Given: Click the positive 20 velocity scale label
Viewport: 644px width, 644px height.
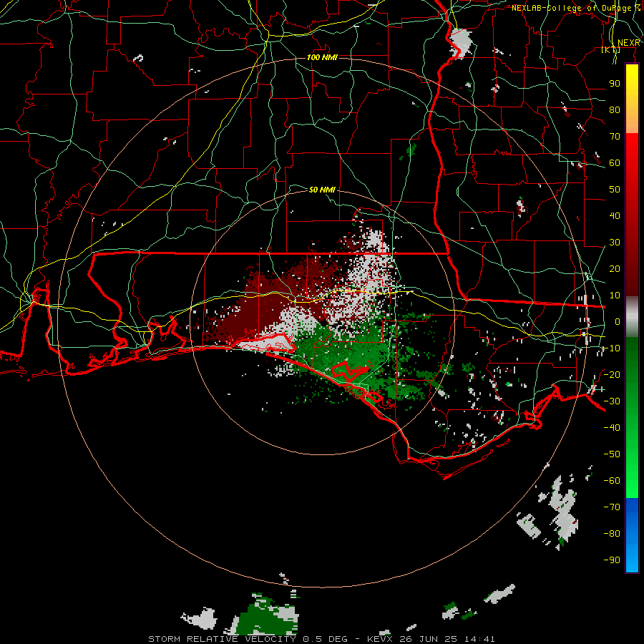Looking at the screenshot, I should 615,268.
